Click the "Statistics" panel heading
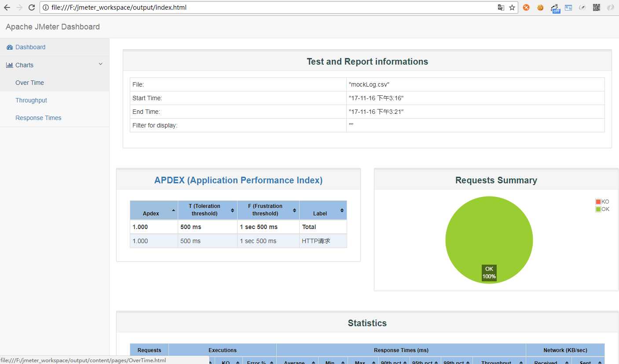This screenshot has height=364, width=619. [367, 323]
